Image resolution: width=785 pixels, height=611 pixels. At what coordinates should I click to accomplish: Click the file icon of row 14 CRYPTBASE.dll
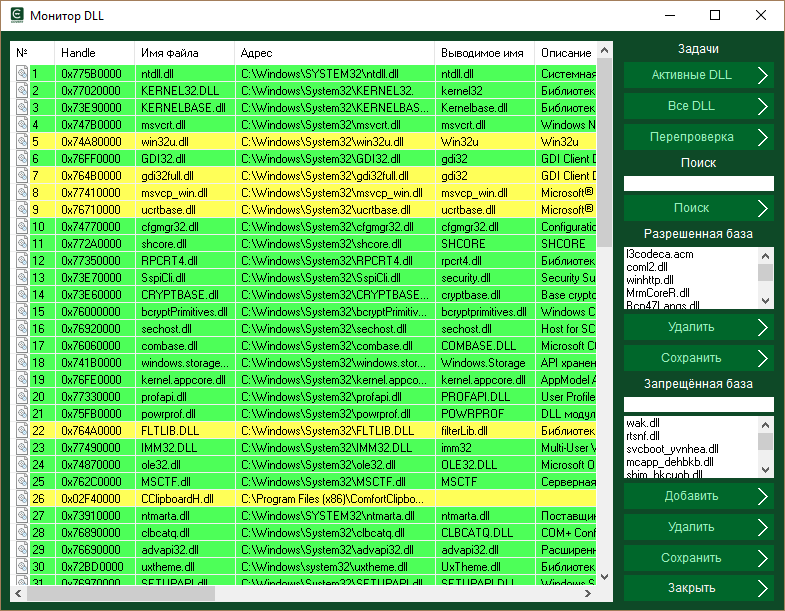[21, 295]
